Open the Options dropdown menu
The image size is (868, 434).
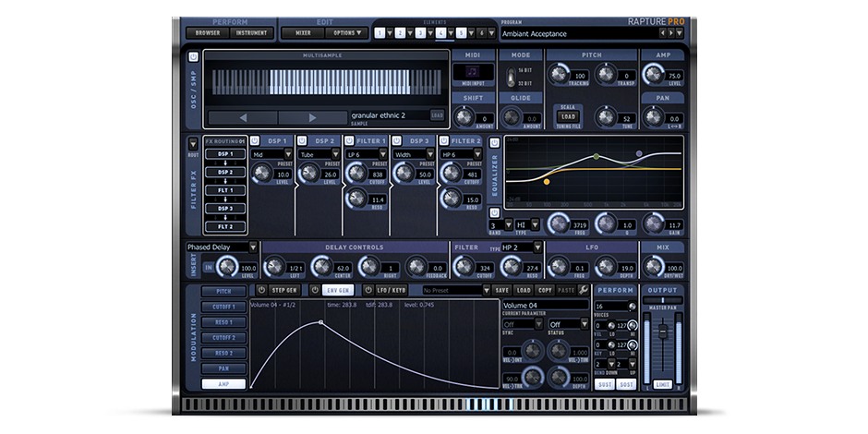[x=347, y=33]
